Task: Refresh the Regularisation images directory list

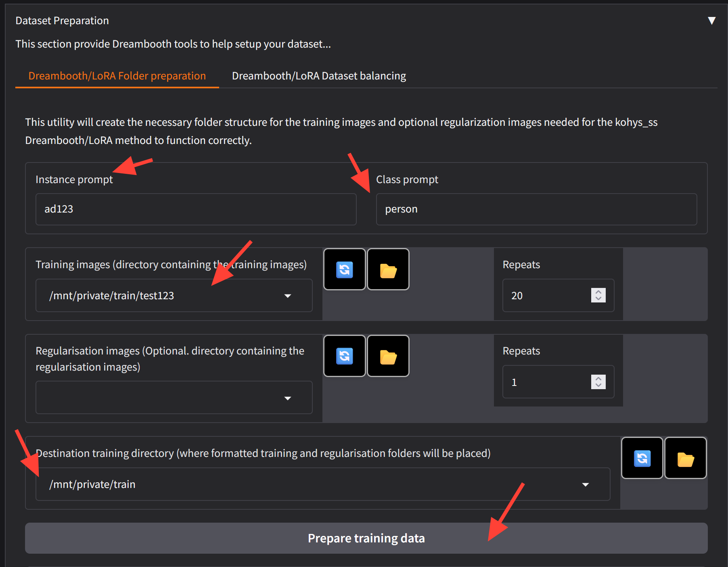Action: click(x=344, y=356)
